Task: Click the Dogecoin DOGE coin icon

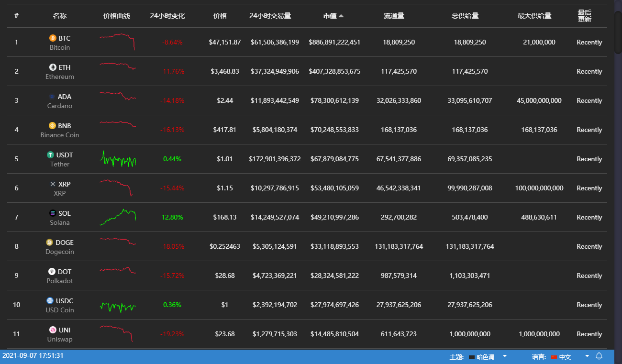Action: (49, 243)
